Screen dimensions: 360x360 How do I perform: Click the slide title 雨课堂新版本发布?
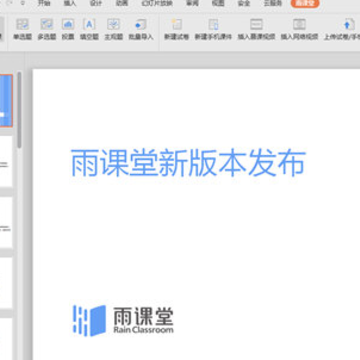(188, 163)
